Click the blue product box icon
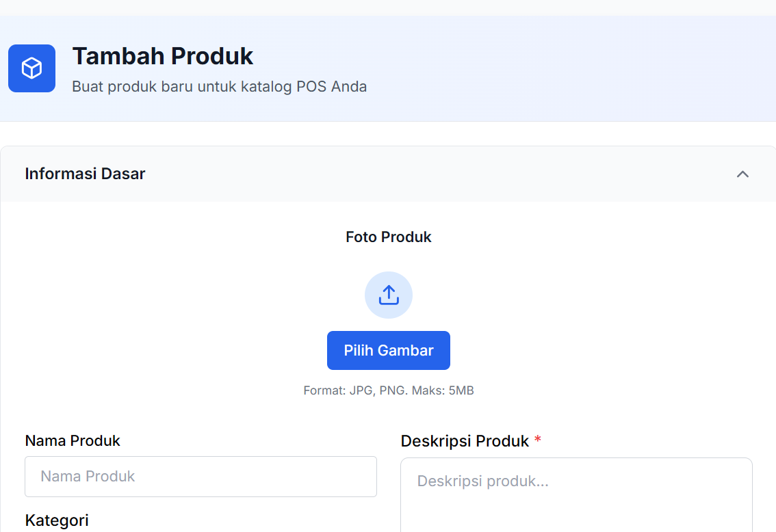 pyautogui.click(x=31, y=68)
